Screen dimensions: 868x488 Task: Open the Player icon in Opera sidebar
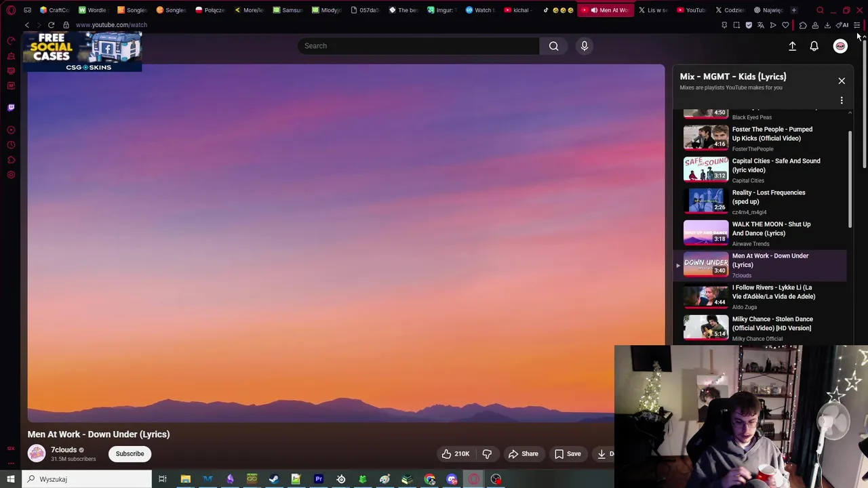pyautogui.click(x=11, y=130)
